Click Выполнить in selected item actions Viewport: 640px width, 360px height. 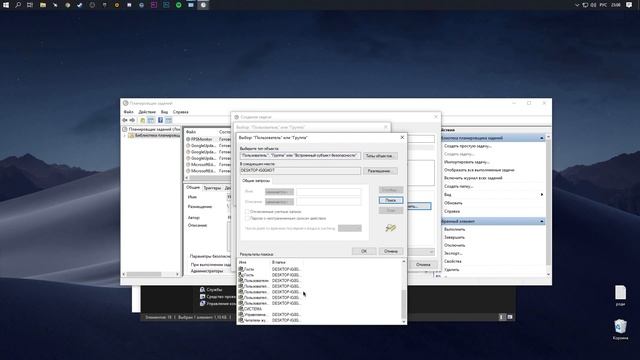454,229
